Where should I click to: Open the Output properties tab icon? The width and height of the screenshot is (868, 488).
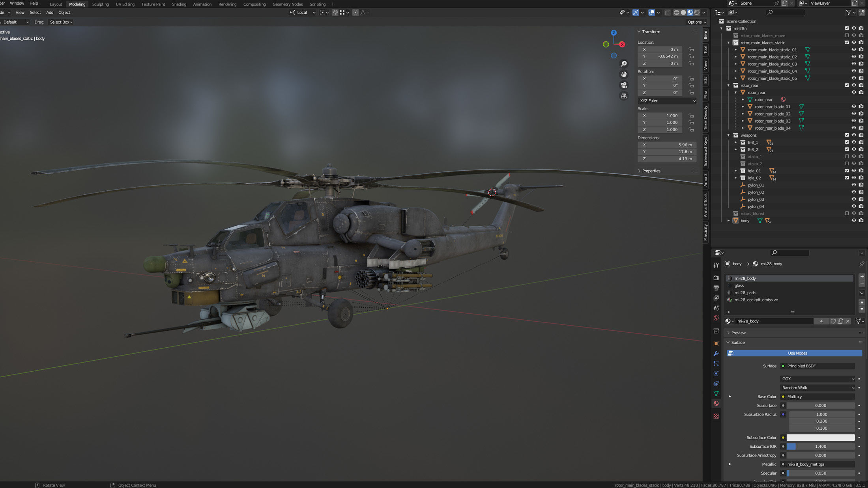(716, 288)
